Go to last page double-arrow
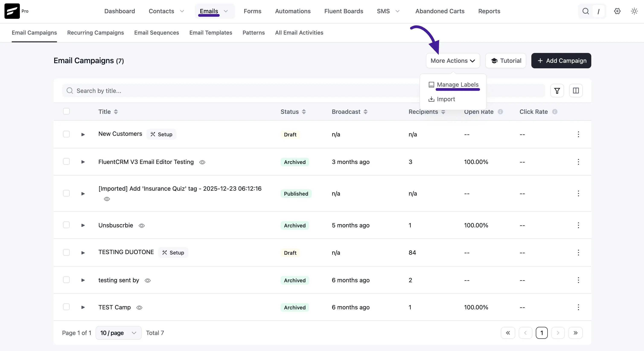 576,333
